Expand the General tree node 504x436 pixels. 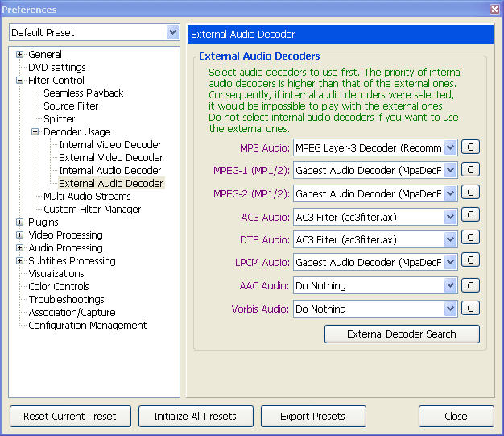pos(20,55)
